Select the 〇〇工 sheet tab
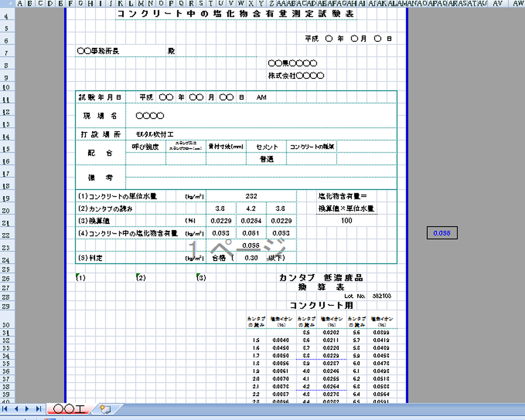This screenshot has height=420, width=525. tap(70, 409)
